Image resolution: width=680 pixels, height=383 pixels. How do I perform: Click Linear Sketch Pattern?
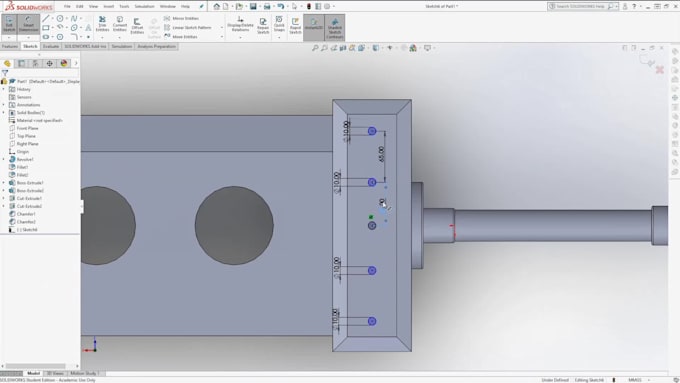(187, 27)
